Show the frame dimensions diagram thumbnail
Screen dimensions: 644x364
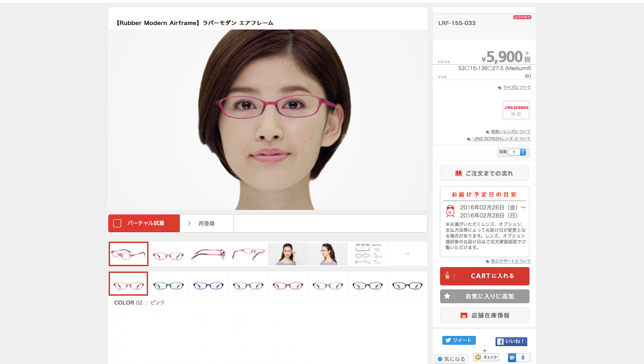pos(367,254)
